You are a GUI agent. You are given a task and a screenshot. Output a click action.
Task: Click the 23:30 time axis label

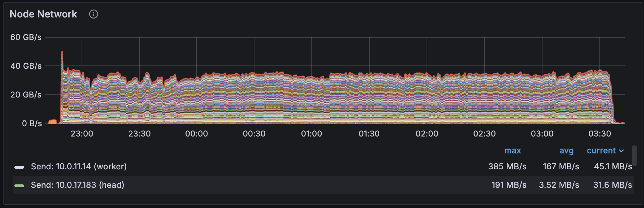140,134
